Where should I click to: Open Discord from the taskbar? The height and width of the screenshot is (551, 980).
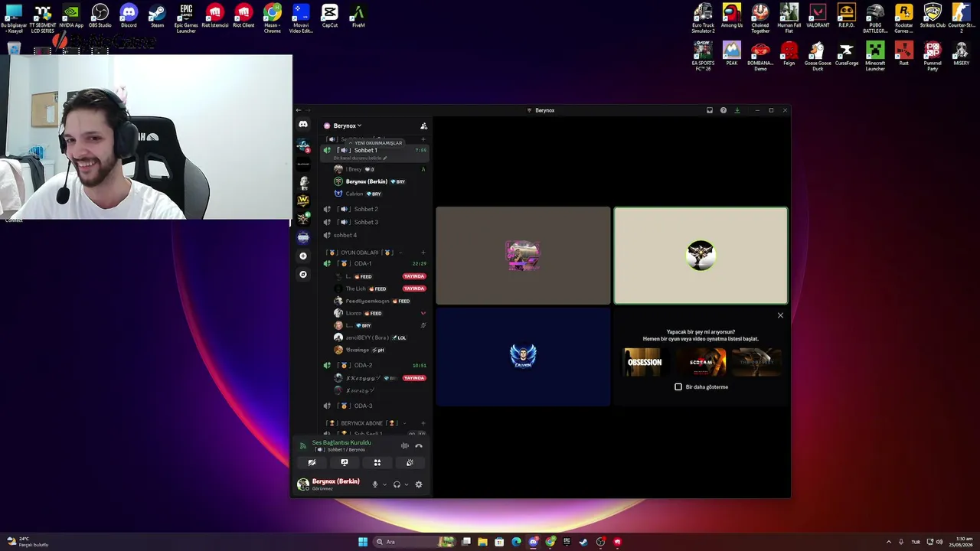[534, 542]
